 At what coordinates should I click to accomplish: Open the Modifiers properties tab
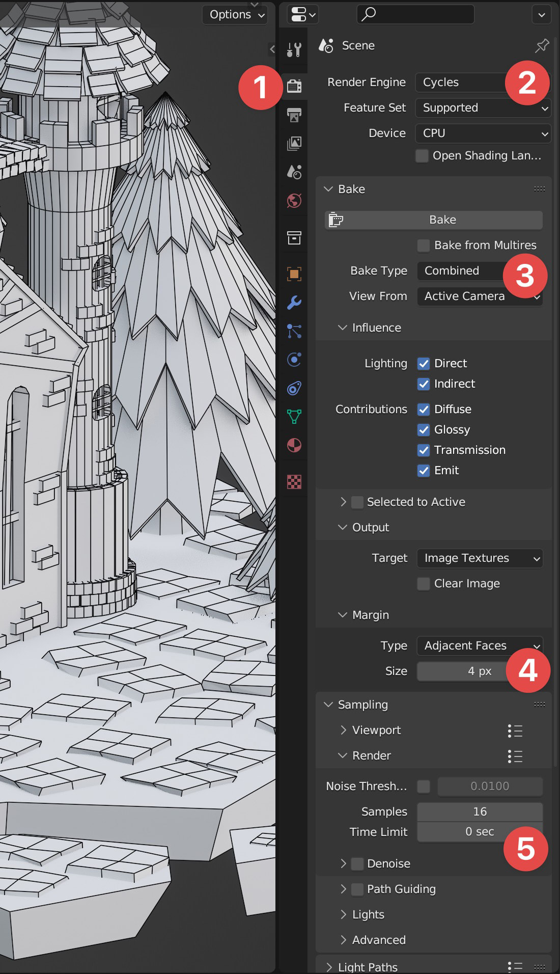(x=294, y=303)
